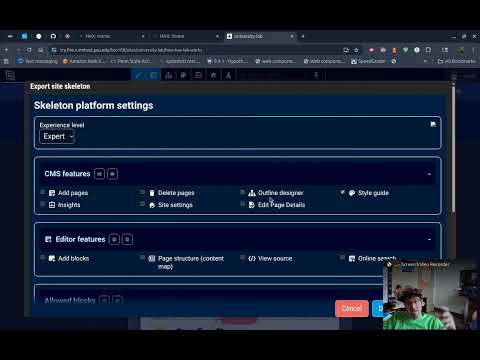Click the microphone icon in HAX toolbar
Image resolution: width=480 pixels, height=360 pixels.
(x=316, y=75)
